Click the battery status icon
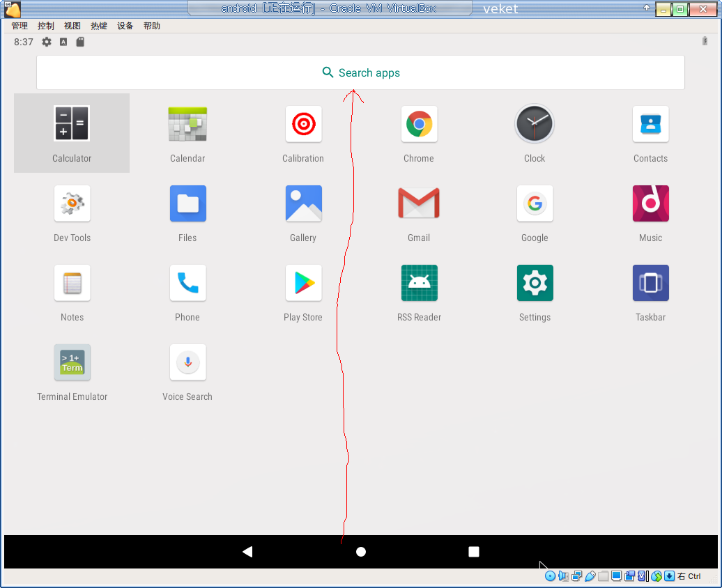 [x=705, y=41]
